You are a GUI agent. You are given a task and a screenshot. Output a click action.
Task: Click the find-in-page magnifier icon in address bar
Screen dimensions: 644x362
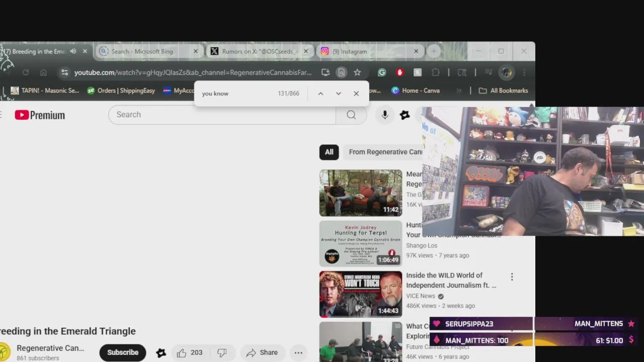tap(342, 72)
